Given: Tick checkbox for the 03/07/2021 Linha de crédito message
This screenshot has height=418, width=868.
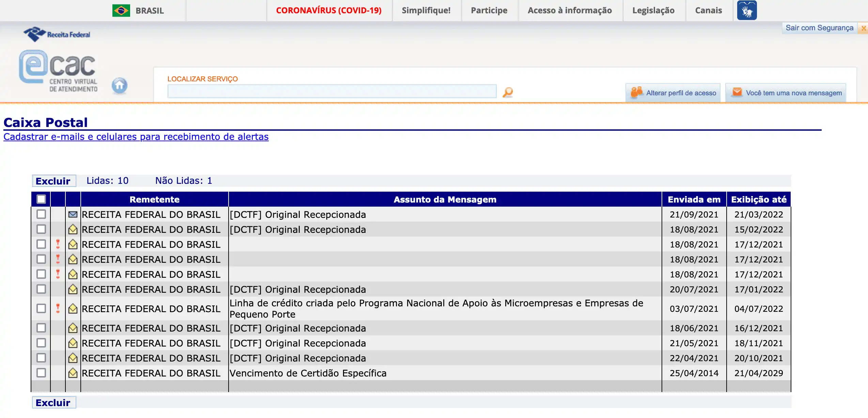Looking at the screenshot, I should pyautogui.click(x=41, y=308).
